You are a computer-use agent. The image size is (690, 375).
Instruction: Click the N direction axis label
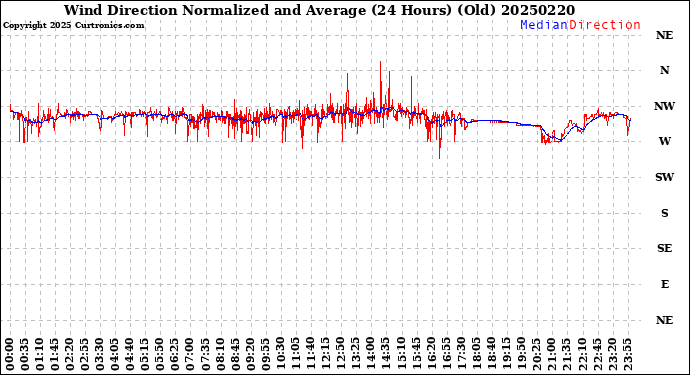coord(664,70)
